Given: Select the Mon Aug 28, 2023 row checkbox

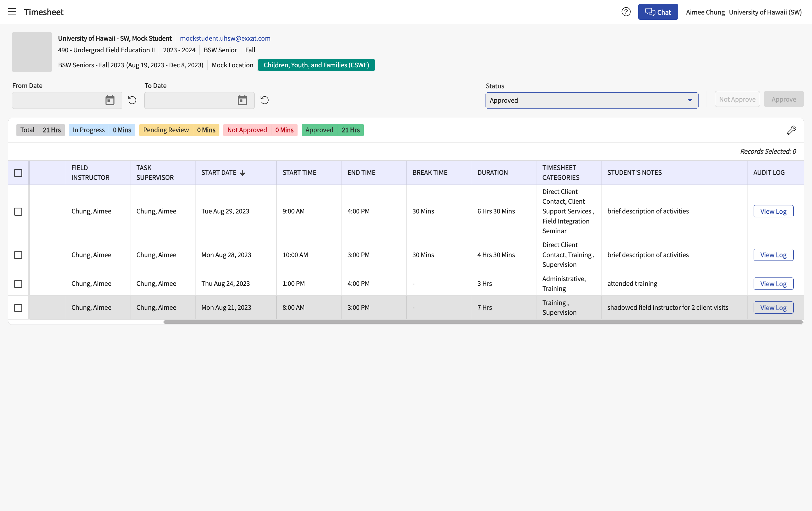Looking at the screenshot, I should (18, 255).
